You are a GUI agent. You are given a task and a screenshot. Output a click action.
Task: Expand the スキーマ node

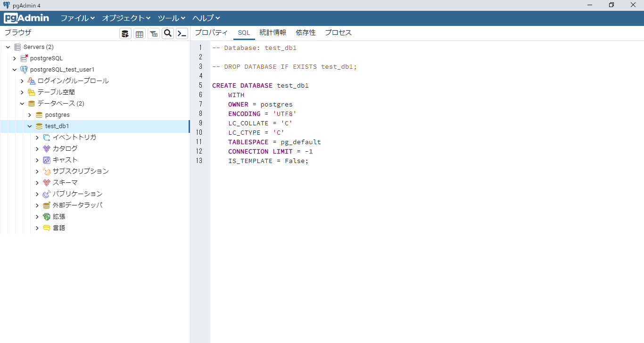click(x=37, y=183)
